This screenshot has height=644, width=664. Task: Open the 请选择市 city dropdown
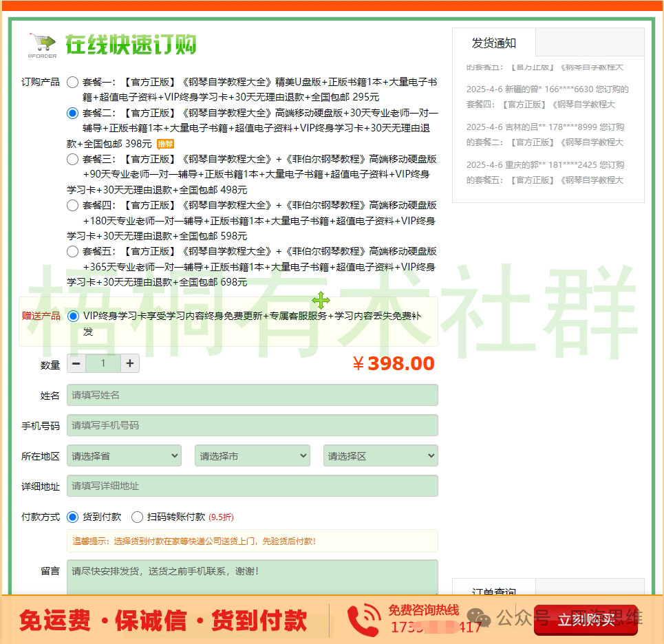252,455
